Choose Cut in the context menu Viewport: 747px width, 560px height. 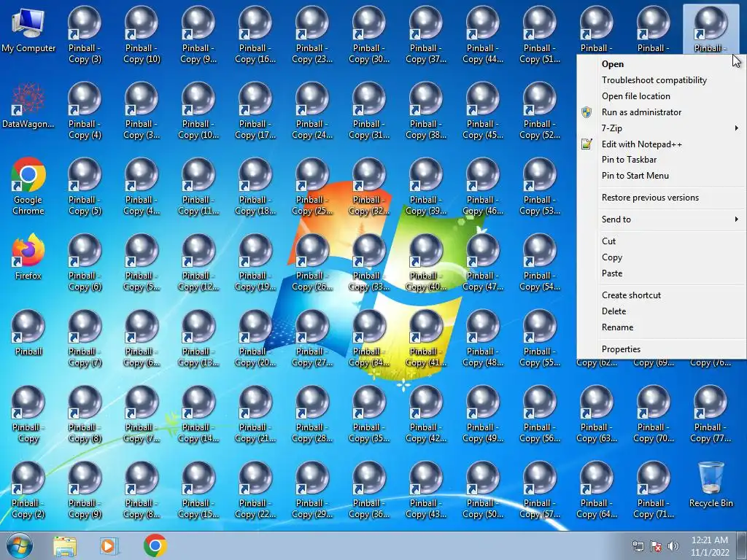click(661, 241)
